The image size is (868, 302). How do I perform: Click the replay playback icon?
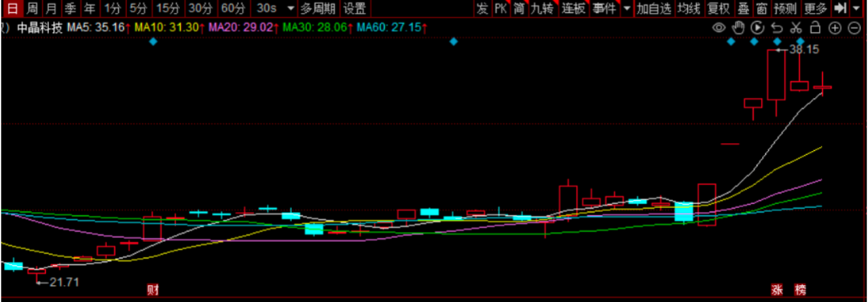[x=757, y=27]
